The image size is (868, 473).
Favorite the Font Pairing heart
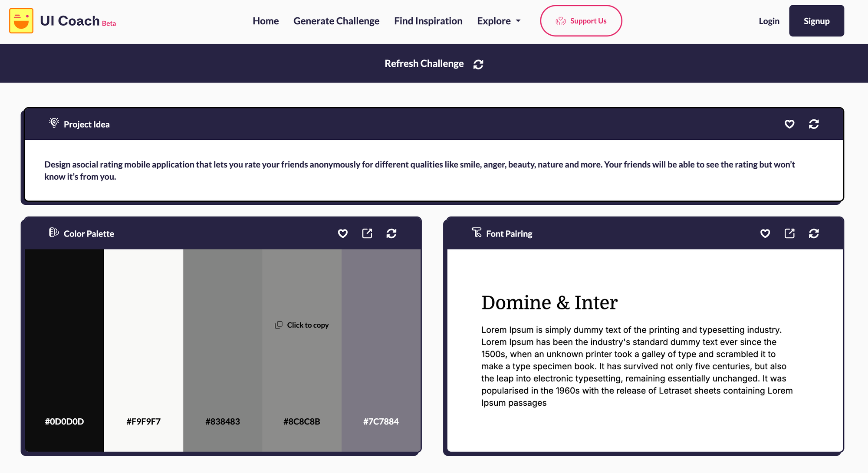click(765, 233)
